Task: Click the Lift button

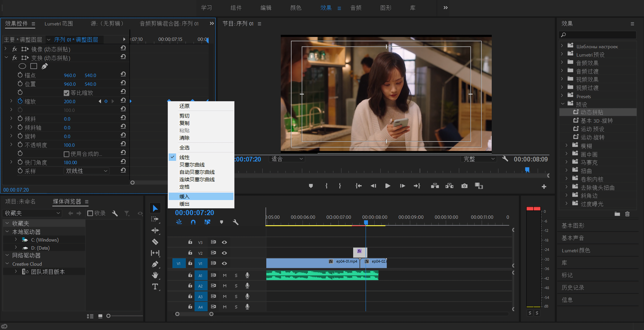Action: (x=435, y=186)
